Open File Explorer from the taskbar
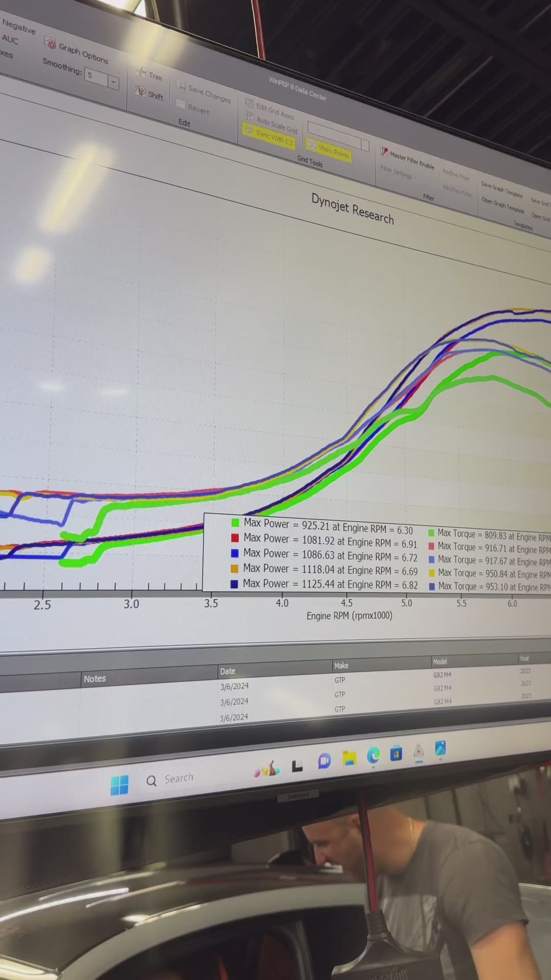 [x=349, y=758]
